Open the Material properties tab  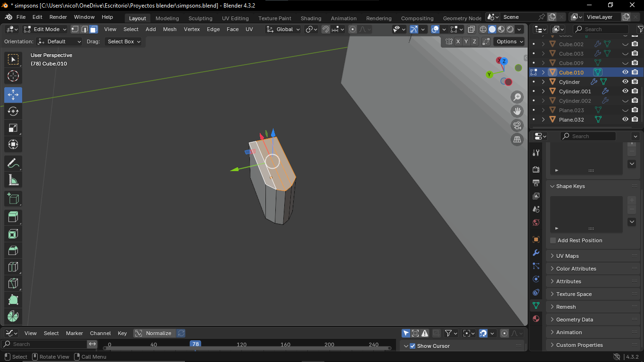tap(536, 319)
